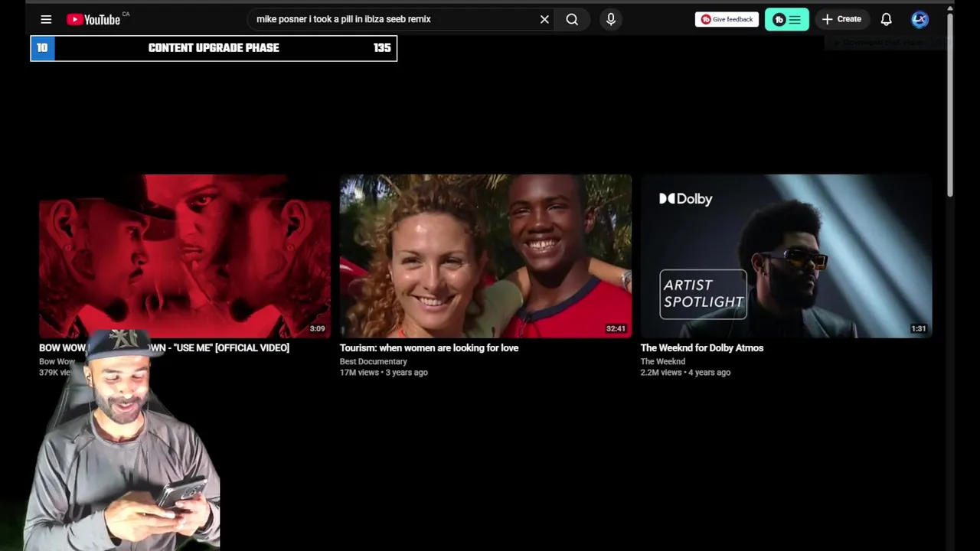Click the Give feedback button

click(x=727, y=19)
